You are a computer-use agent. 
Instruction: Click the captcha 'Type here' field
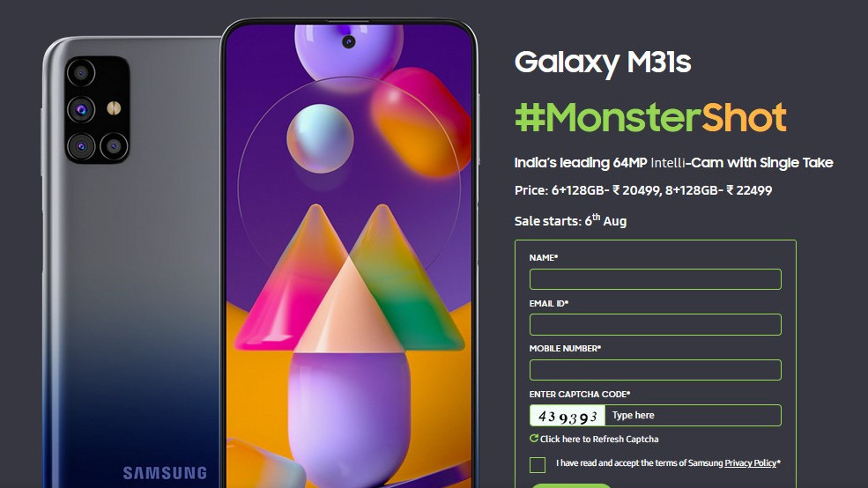pos(693,416)
